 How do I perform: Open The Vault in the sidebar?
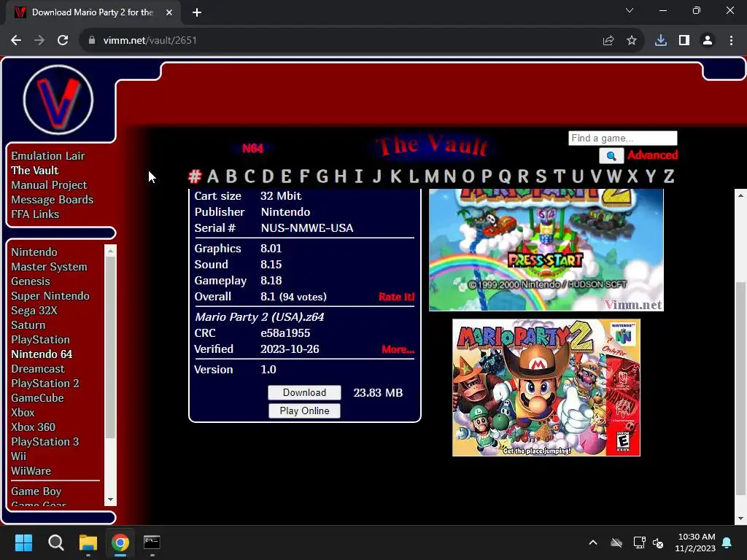tap(35, 171)
